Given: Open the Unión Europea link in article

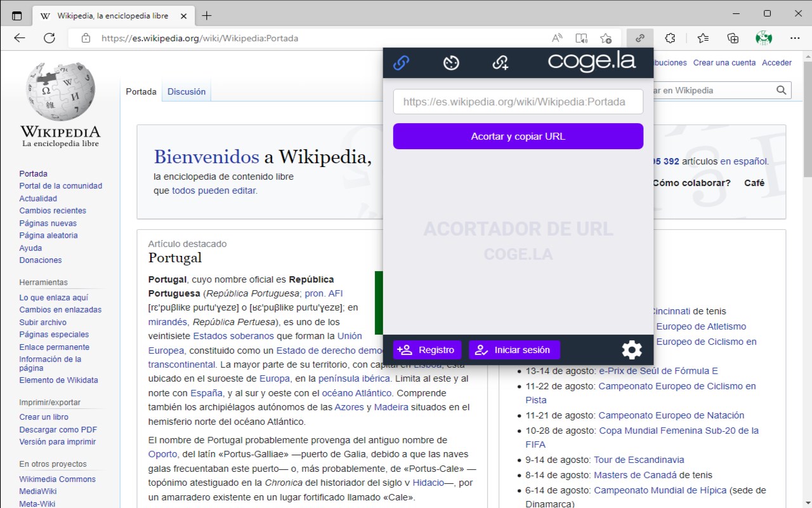Looking at the screenshot, I should [x=350, y=336].
